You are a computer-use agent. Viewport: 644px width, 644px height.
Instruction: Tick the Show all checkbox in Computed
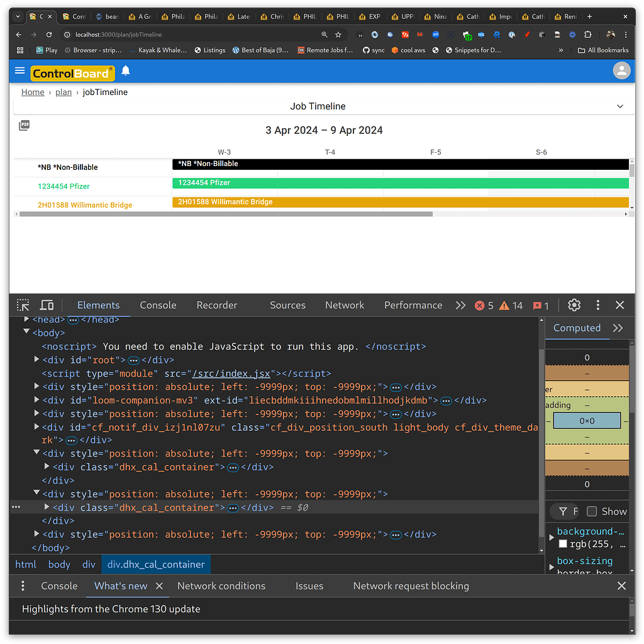[x=591, y=511]
